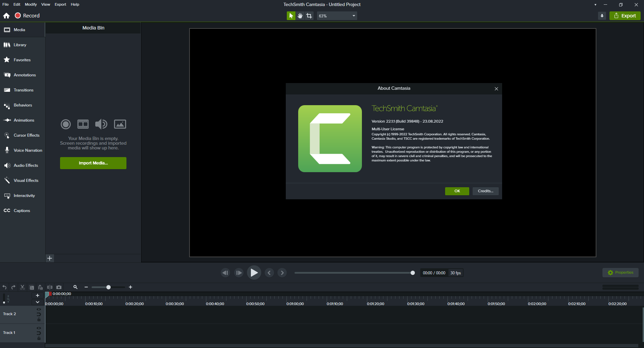Image resolution: width=644 pixels, height=348 pixels.
Task: Show the Favorites panel
Action: pyautogui.click(x=22, y=60)
